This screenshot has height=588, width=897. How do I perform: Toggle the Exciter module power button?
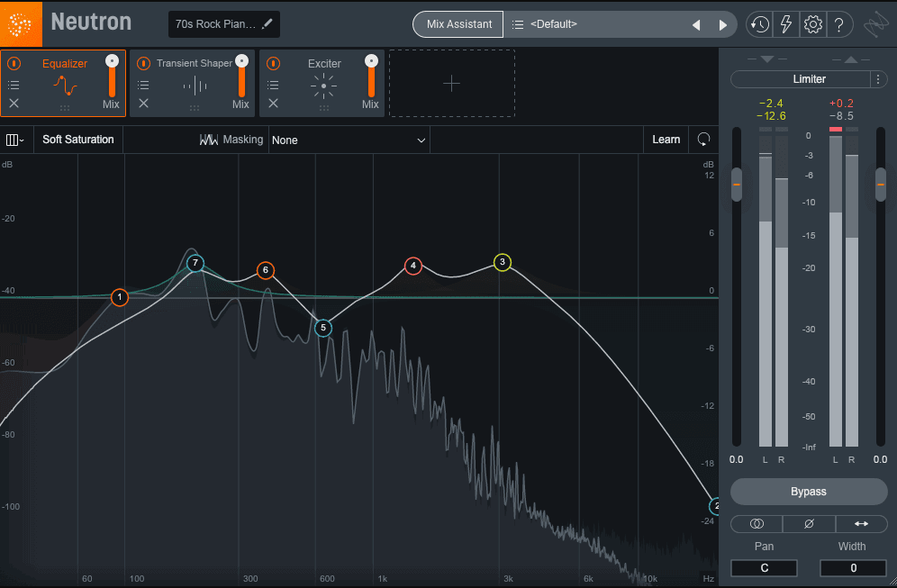[x=274, y=64]
